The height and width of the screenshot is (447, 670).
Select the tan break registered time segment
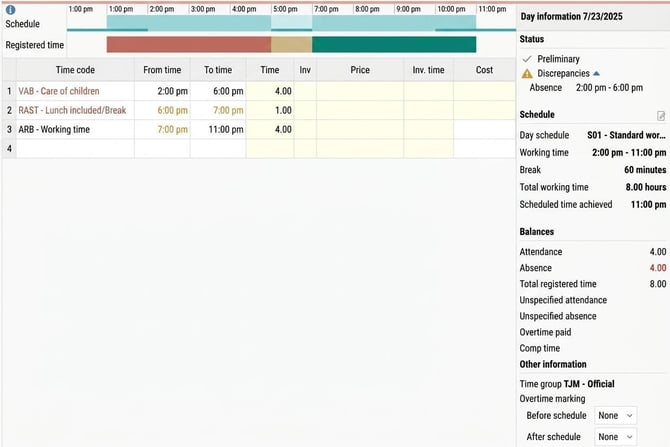click(x=291, y=44)
